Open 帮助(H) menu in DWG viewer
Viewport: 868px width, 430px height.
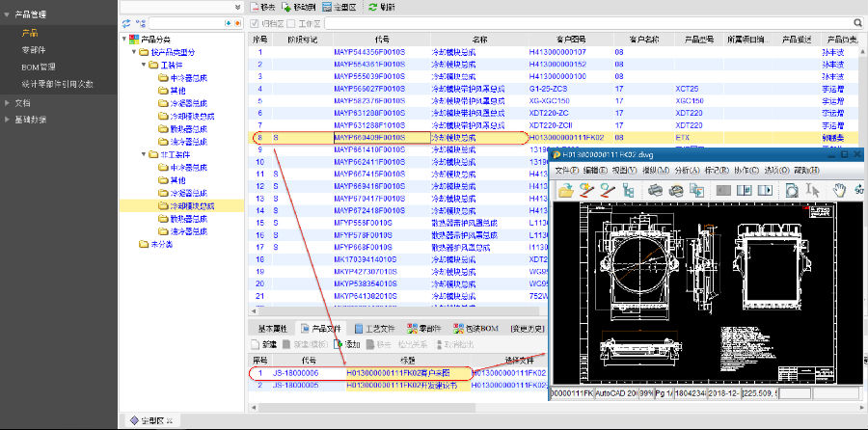pyautogui.click(x=806, y=171)
